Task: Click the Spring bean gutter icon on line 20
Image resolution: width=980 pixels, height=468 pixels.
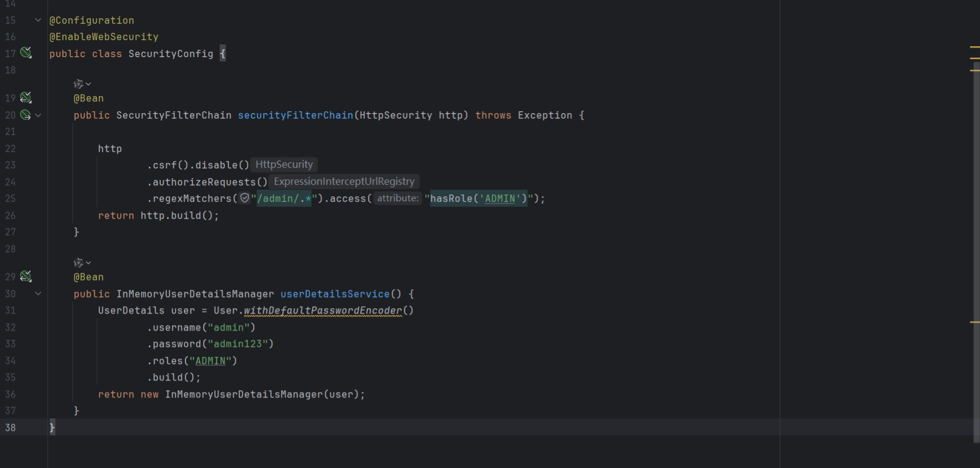Action: tap(26, 115)
